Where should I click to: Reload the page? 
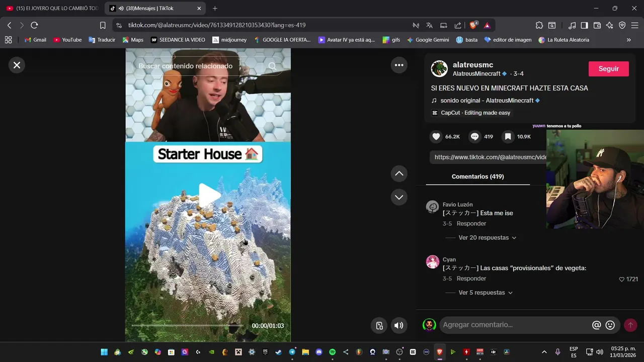[34, 25]
